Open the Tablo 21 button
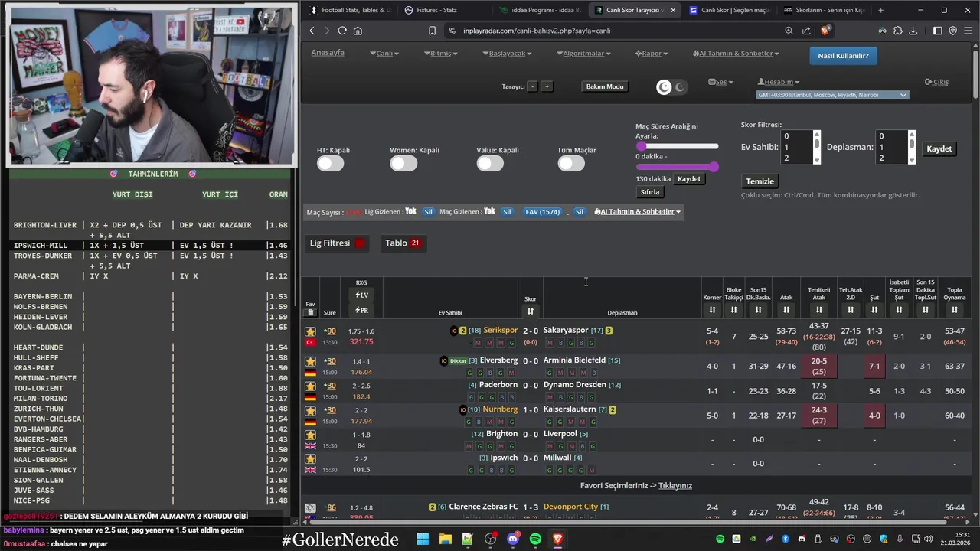This screenshot has width=980, height=551. (x=403, y=243)
